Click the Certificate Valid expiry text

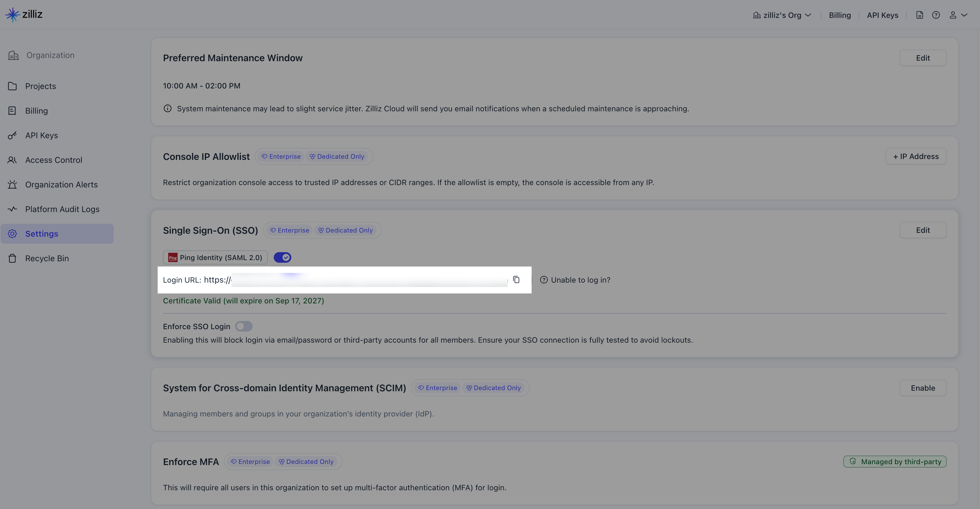pos(244,301)
